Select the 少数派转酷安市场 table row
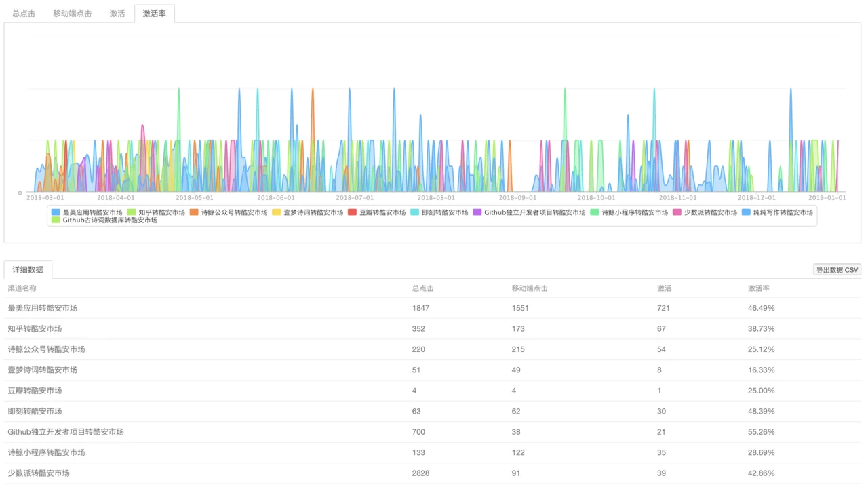Screen dimensions: 868x487 click(433, 473)
